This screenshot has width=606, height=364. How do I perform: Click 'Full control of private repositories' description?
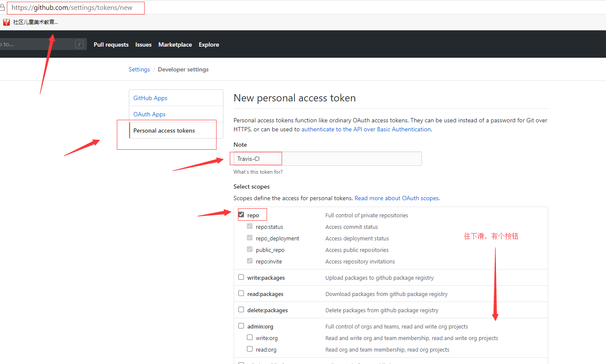point(367,215)
